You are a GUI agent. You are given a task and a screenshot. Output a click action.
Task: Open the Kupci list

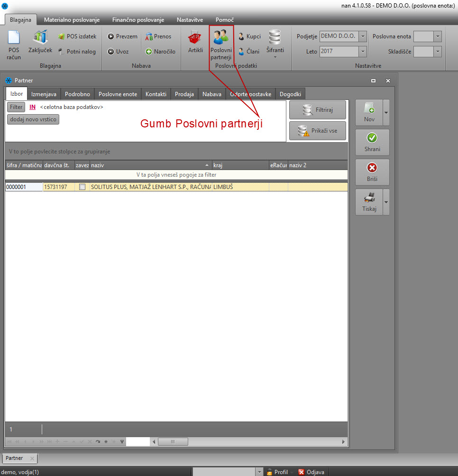(x=249, y=36)
